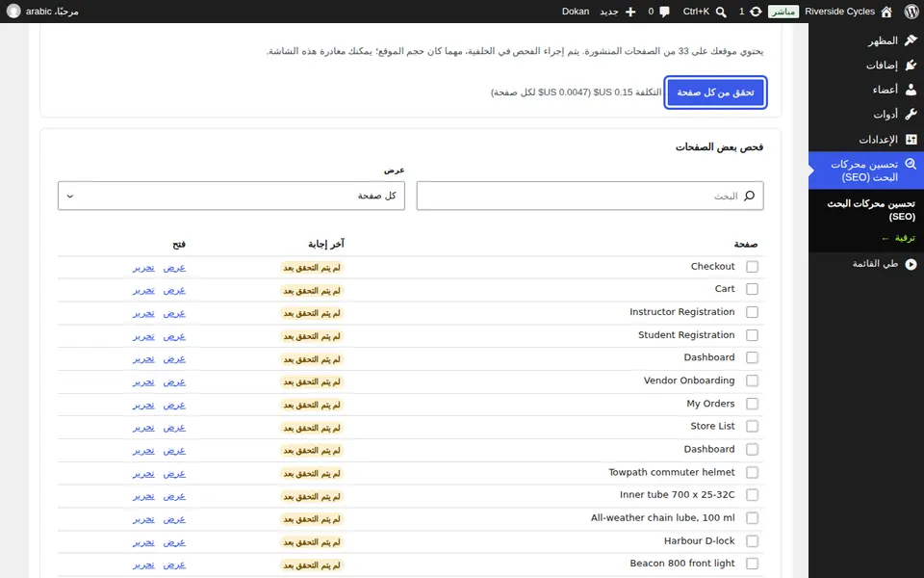Select the Beacon 800 front light checkbox
This screenshot has width=924, height=578.
[x=752, y=564]
